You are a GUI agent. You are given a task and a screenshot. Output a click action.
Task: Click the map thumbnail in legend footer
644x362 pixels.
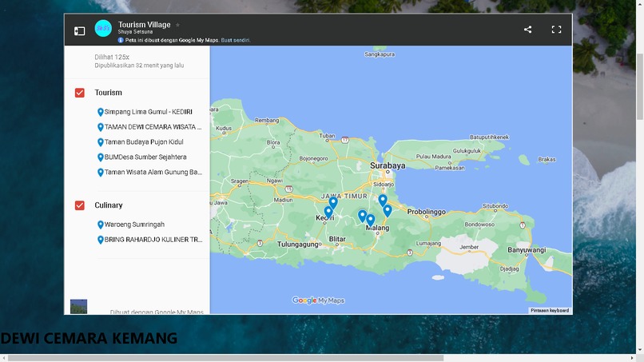tap(78, 307)
